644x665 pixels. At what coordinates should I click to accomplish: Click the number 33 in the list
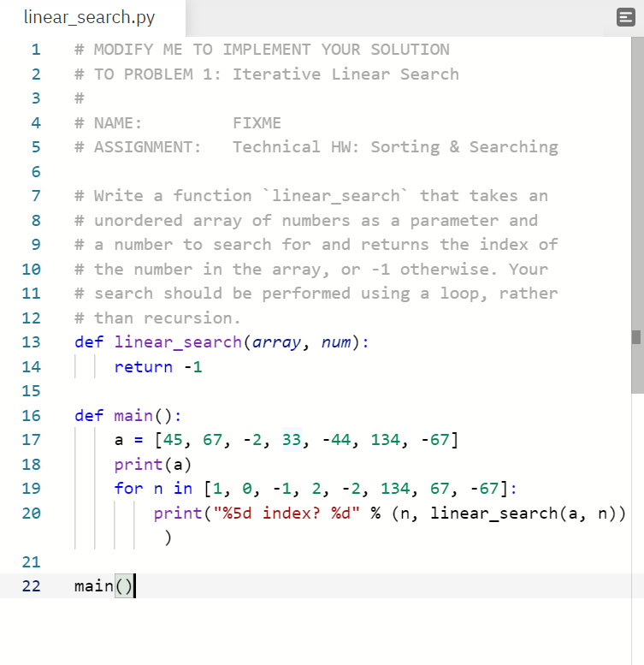click(292, 440)
